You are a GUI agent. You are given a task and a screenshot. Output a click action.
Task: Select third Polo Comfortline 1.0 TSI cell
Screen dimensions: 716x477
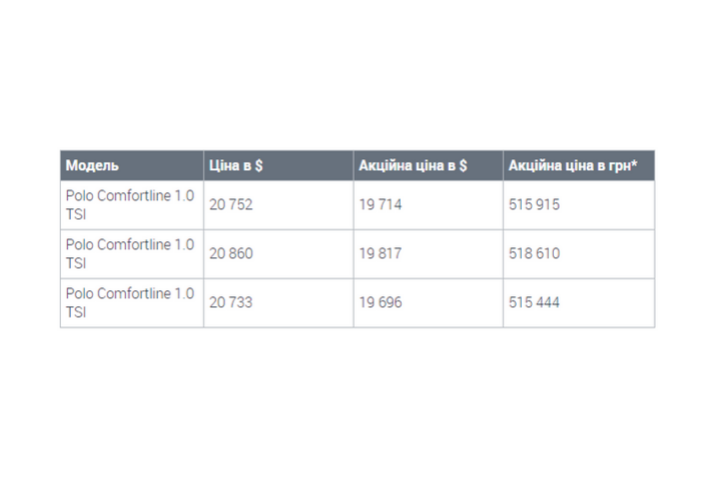coord(132,303)
